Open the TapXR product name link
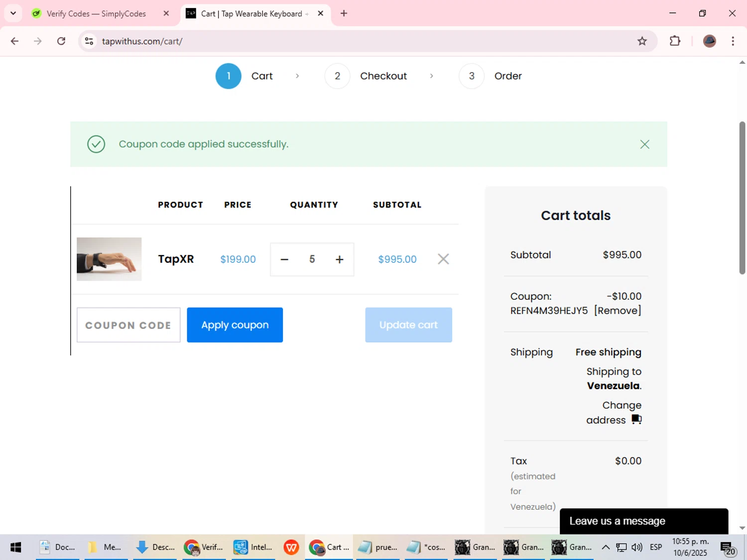This screenshot has height=560, width=747. pos(176,259)
